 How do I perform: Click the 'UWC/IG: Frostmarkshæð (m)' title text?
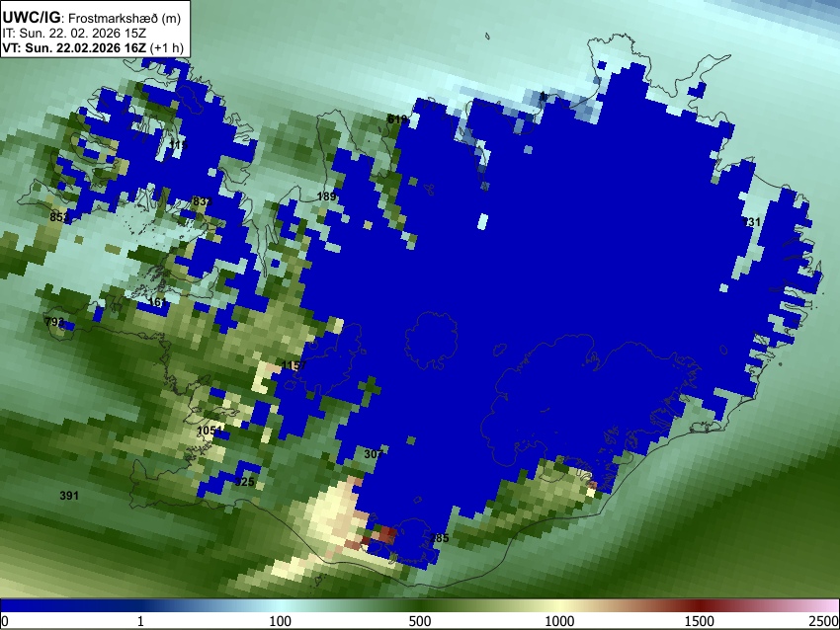(x=92, y=18)
